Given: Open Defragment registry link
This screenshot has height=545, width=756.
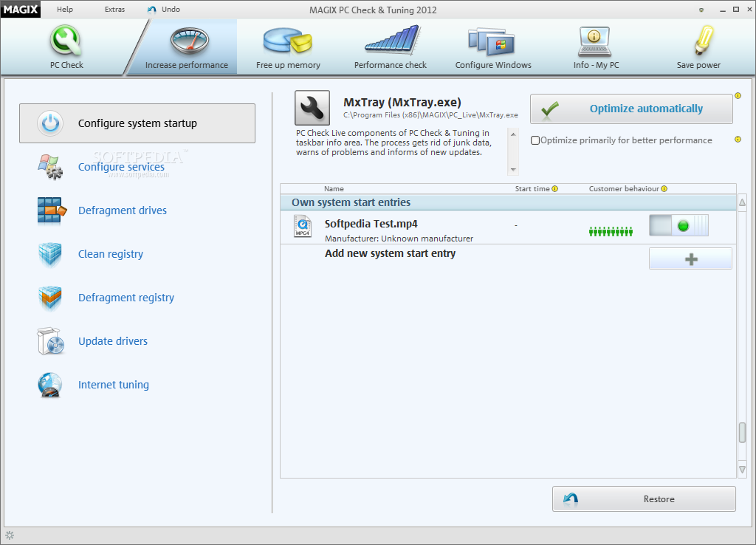Looking at the screenshot, I should [x=126, y=298].
